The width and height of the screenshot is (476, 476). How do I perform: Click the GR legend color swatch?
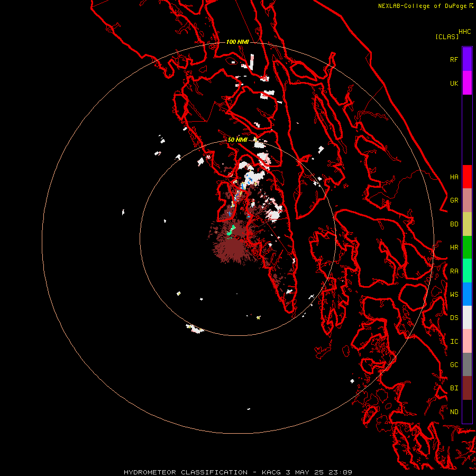pyautogui.click(x=467, y=200)
